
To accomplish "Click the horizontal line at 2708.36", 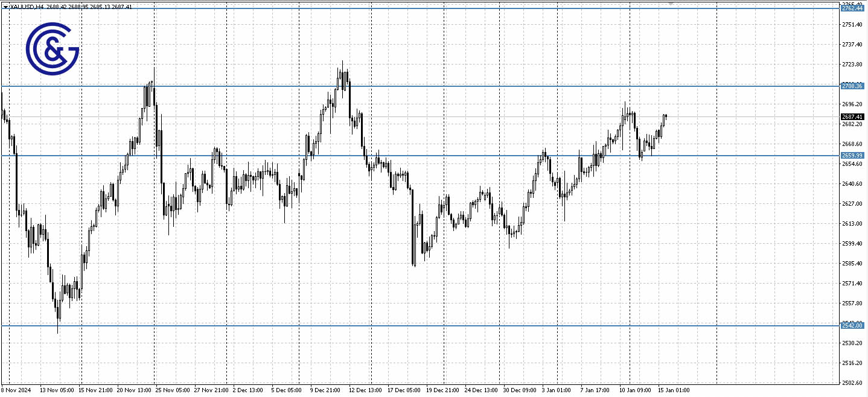I will [423, 86].
